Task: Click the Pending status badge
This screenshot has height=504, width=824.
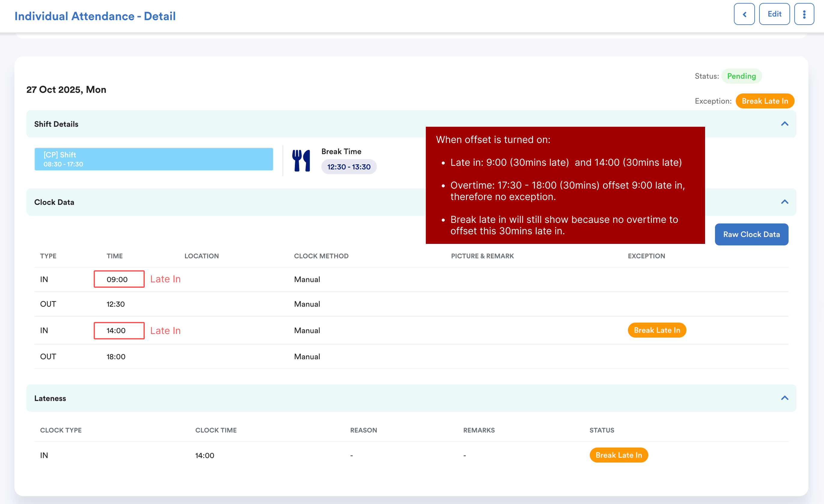Action: [741, 76]
